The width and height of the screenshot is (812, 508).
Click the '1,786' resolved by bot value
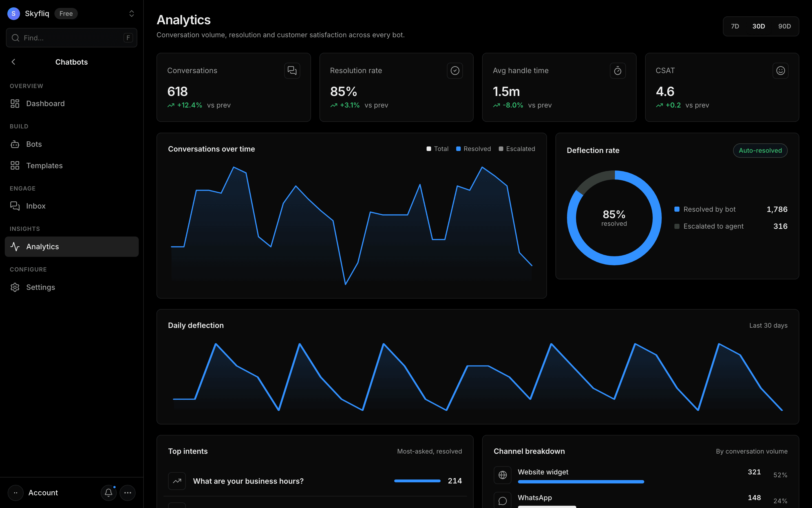(x=777, y=209)
